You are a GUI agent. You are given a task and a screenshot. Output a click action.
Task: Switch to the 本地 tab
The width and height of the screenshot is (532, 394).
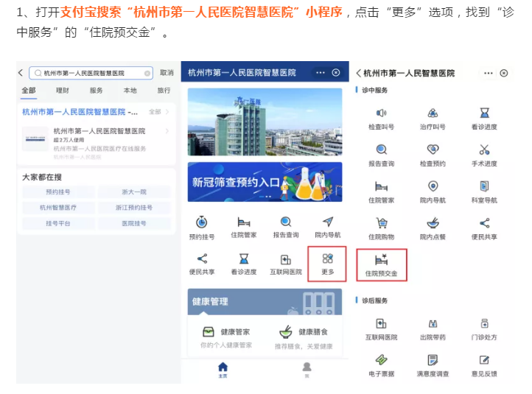130,91
